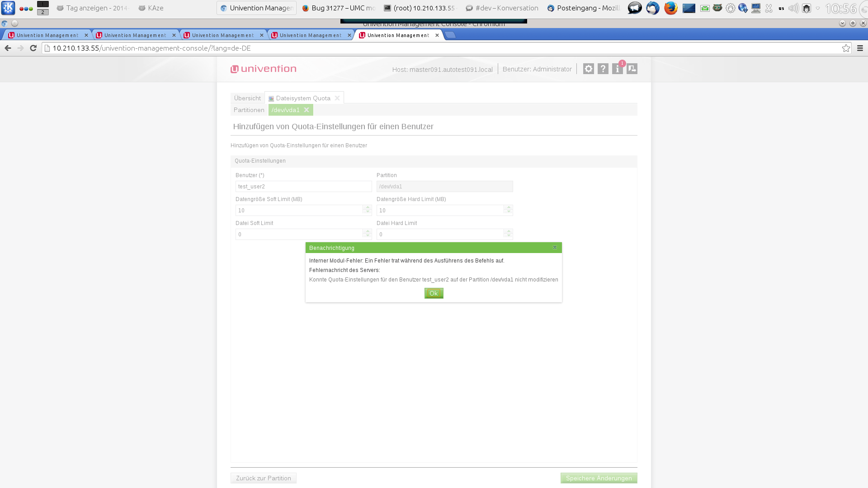Screen dimensions: 868x488
Task: Go back with the browser back arrow
Action: click(8, 48)
